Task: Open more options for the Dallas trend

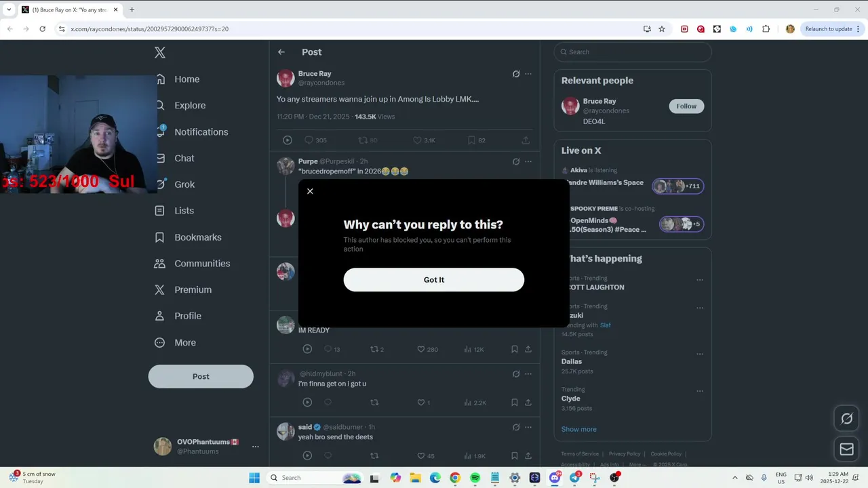Action: coord(700,354)
